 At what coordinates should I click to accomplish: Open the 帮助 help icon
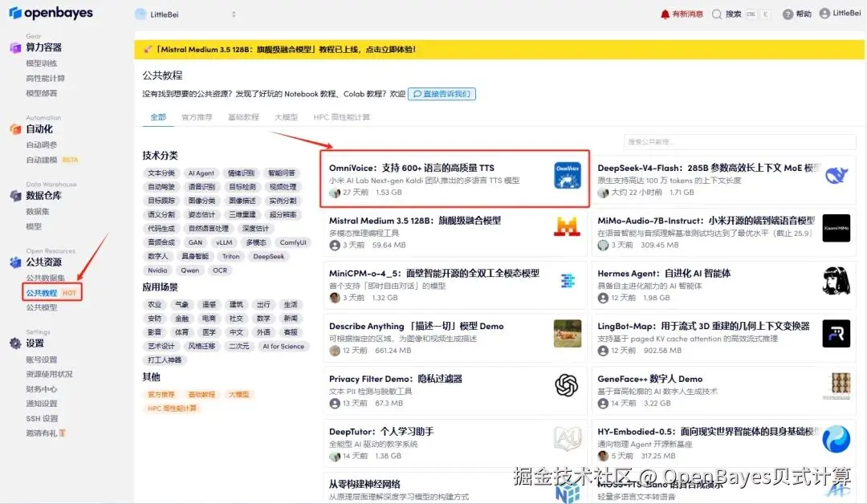pos(788,14)
